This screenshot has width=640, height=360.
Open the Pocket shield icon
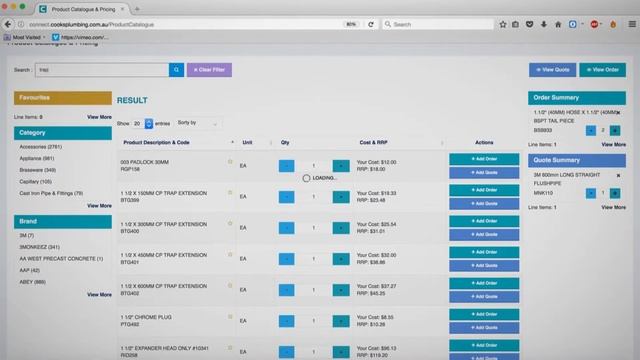(529, 24)
